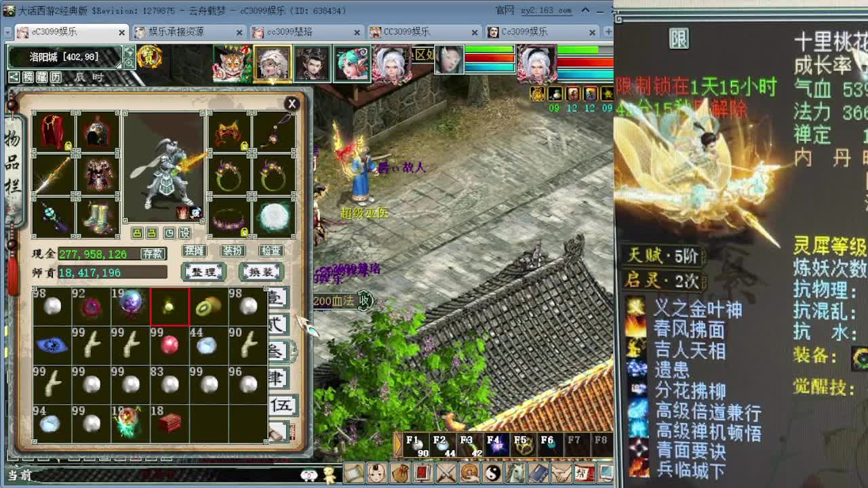The height and width of the screenshot is (488, 868).
Task: Zoom the minimap with the magnifier icon
Action: 128,63
